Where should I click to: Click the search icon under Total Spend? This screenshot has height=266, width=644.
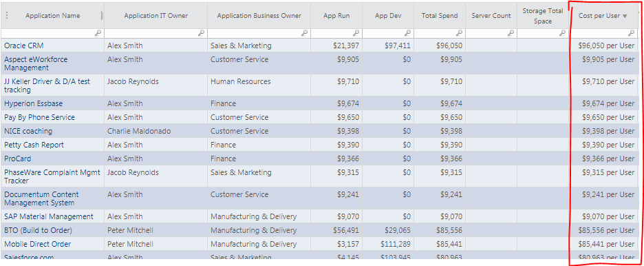click(x=459, y=33)
